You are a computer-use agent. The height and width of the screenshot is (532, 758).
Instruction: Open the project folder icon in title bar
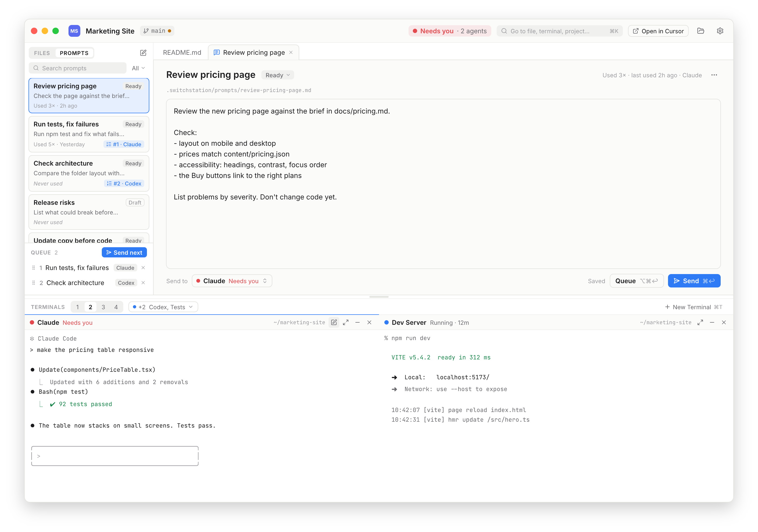[x=700, y=31]
